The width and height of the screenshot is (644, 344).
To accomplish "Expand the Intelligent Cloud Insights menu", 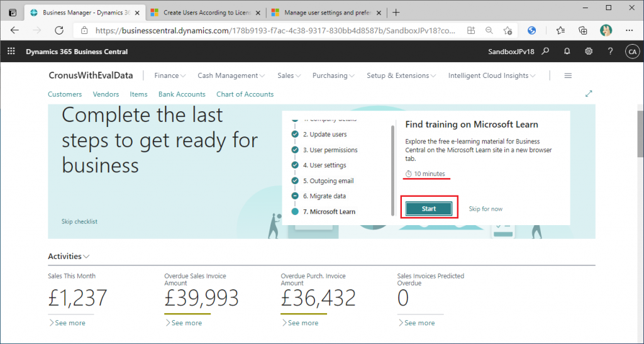I will pyautogui.click(x=492, y=75).
